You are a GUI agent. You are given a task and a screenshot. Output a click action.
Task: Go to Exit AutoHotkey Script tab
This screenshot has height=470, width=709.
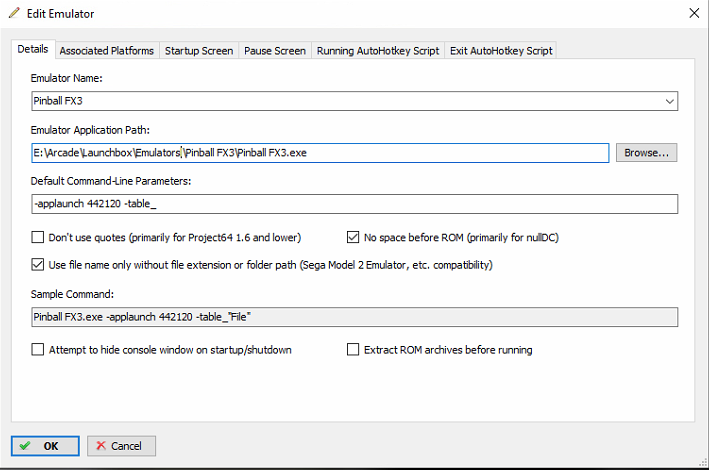point(501,51)
